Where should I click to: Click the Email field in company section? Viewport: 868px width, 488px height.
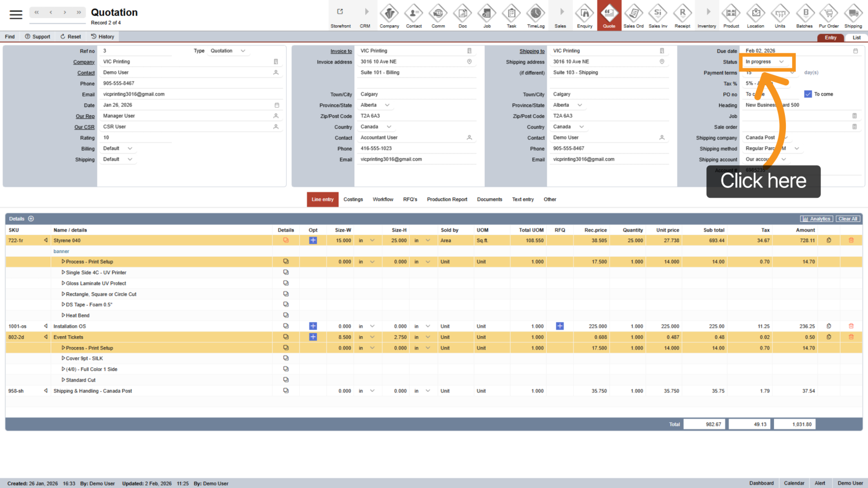pyautogui.click(x=191, y=95)
